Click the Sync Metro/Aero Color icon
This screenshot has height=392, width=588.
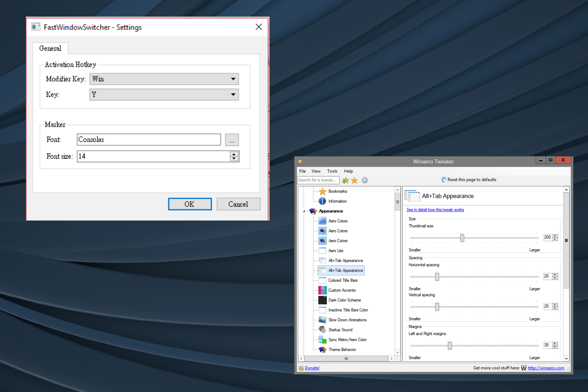coord(322,340)
